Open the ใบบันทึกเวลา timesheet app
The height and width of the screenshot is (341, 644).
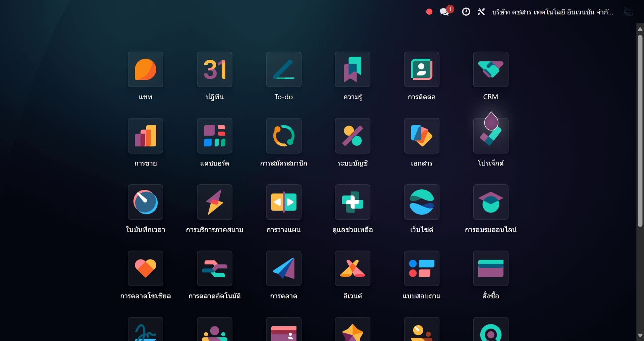[x=145, y=202]
